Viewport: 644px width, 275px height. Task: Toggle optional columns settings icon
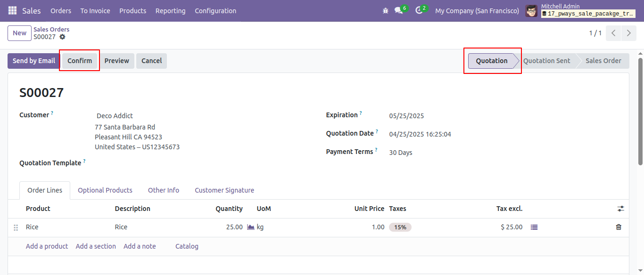(620, 209)
